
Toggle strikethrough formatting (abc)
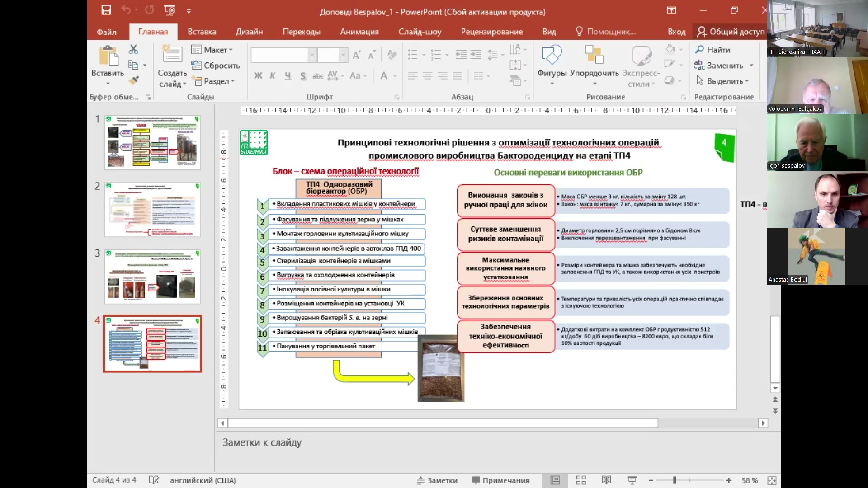click(318, 75)
